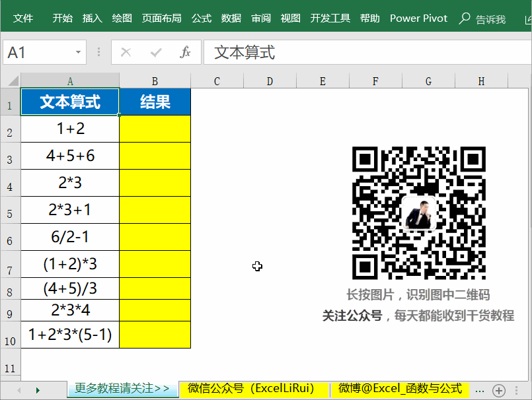Select cell containing 4+5+6
This screenshot has width=532, height=400.
(70, 156)
